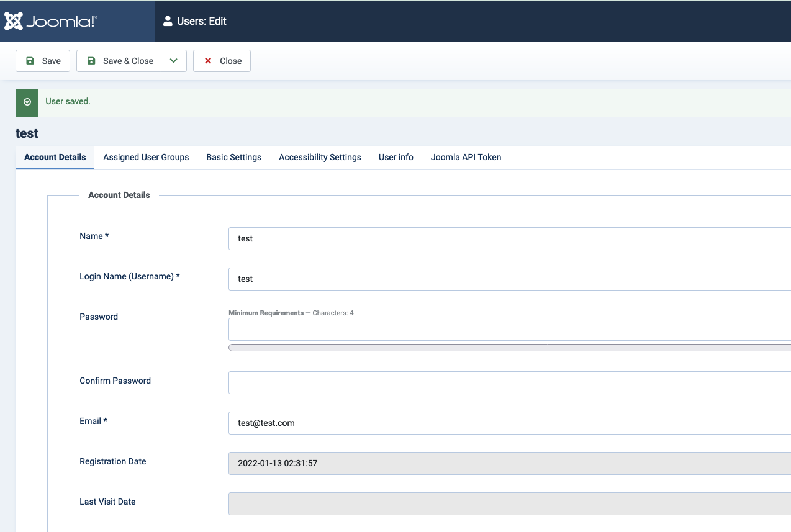791x532 pixels.
Task: Open the Joomla API Token tab
Action: coord(466,157)
